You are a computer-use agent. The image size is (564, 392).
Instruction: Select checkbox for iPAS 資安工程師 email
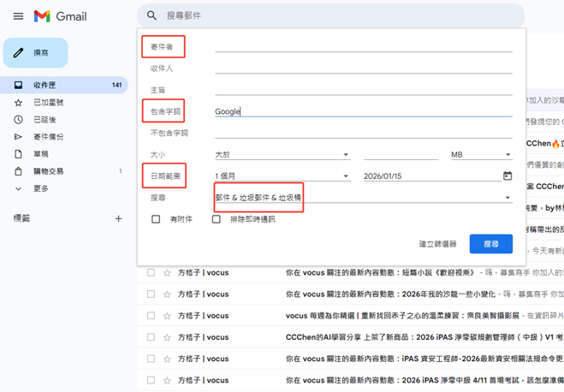point(151,359)
